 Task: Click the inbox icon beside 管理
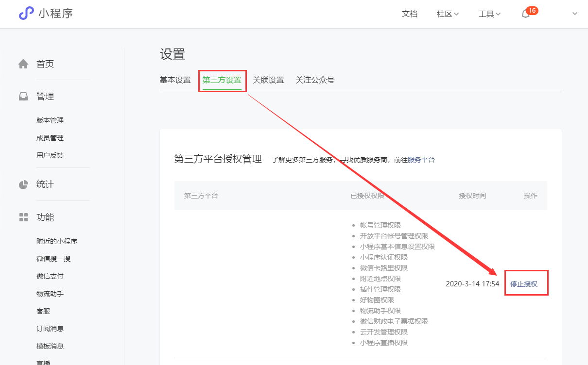point(23,97)
